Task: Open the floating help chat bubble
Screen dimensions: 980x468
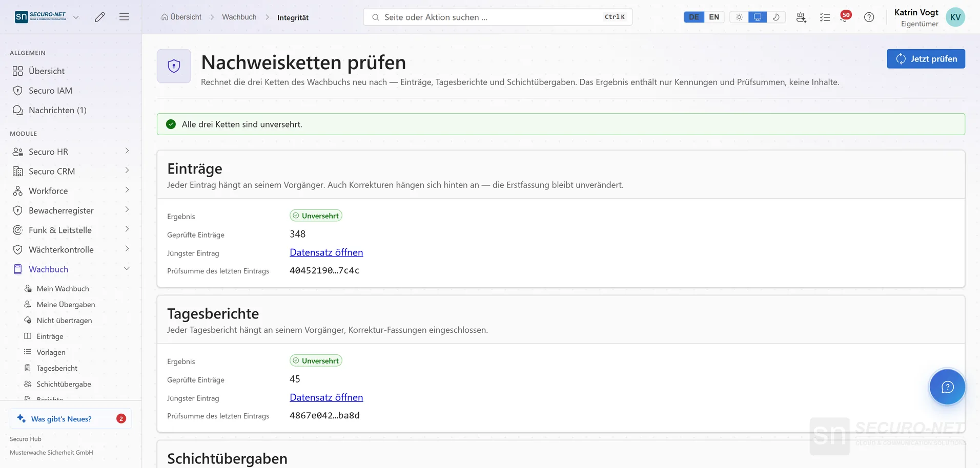Action: pyautogui.click(x=947, y=387)
